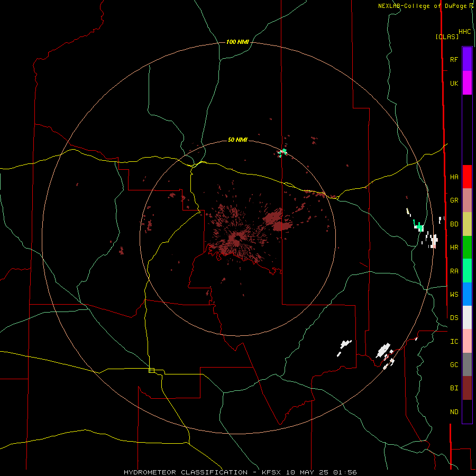Viewport: 476px width, 476px height.
Task: Click the HA legend label
Action: 454,177
